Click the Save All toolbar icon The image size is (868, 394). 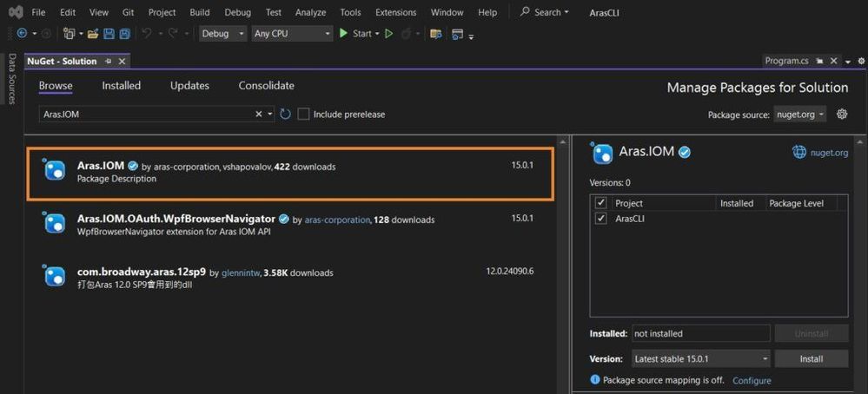point(124,34)
